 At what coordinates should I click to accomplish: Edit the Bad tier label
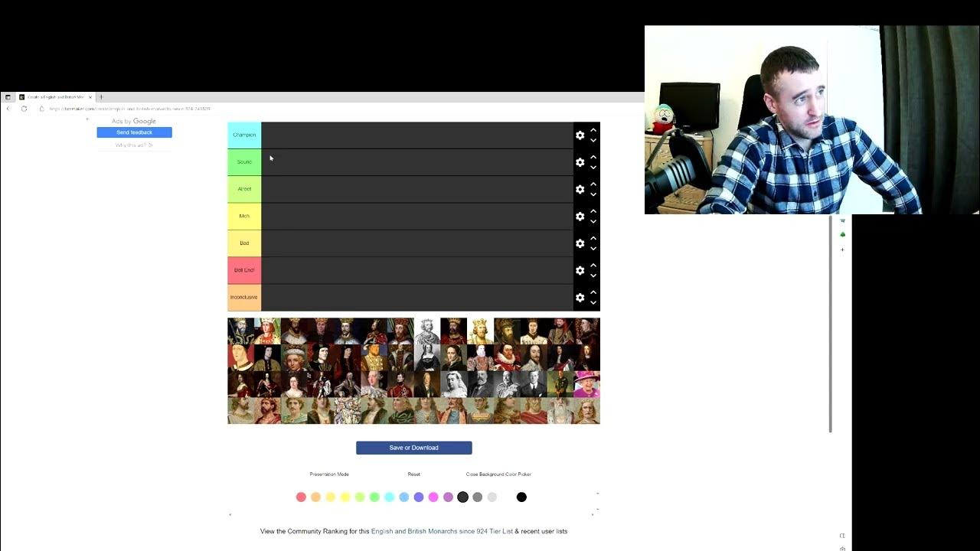coord(244,243)
